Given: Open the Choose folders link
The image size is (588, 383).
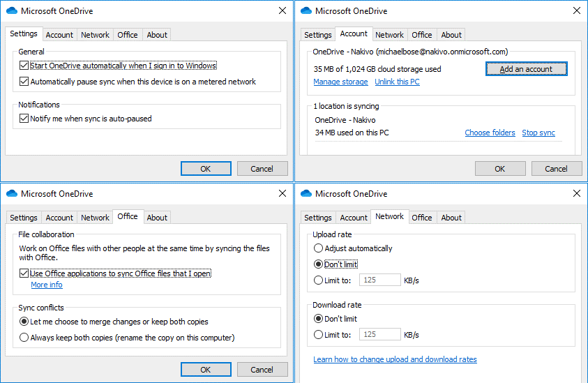Looking at the screenshot, I should pyautogui.click(x=490, y=133).
